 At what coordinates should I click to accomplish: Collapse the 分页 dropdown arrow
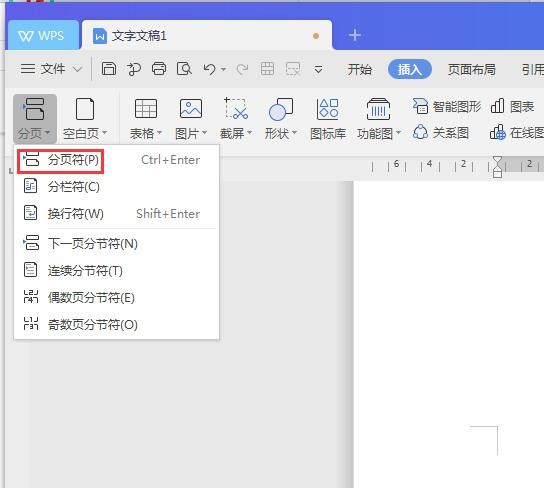tap(48, 132)
